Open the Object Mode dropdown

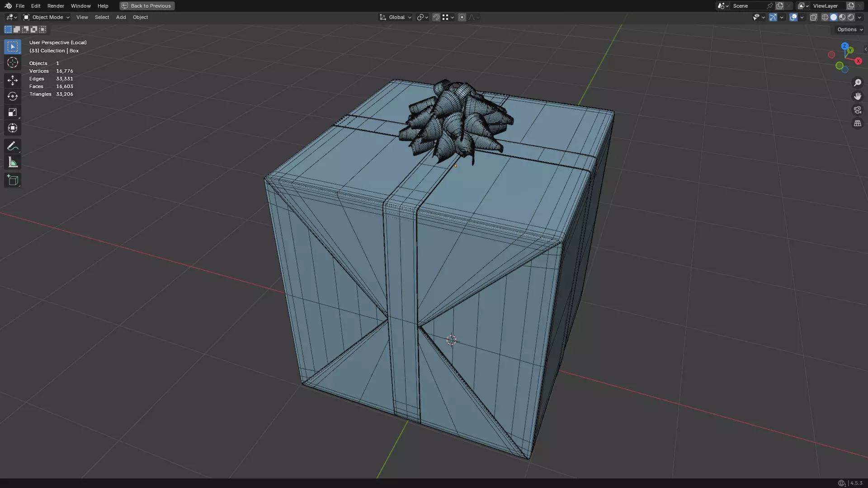click(x=46, y=17)
